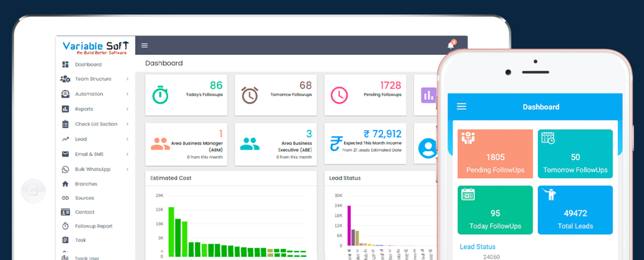This screenshot has height=260, width=644.
Task: Click Area Business Executive (ABE) label
Action: [294, 146]
